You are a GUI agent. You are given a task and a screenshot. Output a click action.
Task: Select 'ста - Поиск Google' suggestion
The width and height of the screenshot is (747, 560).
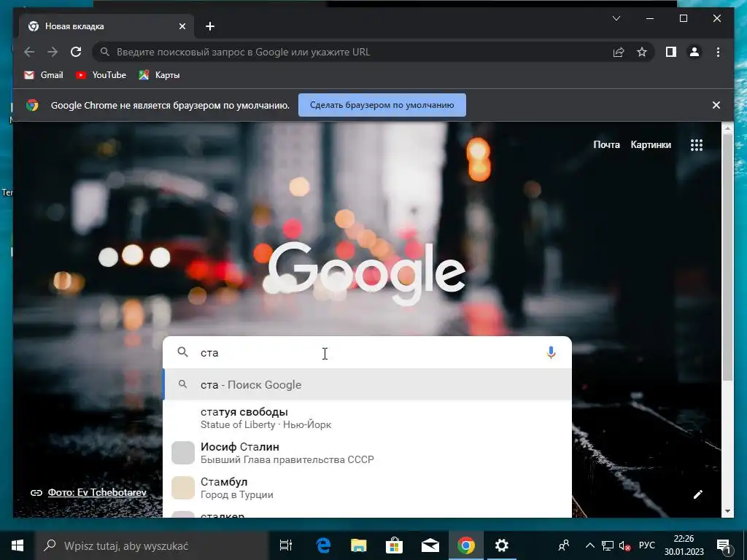[367, 385]
